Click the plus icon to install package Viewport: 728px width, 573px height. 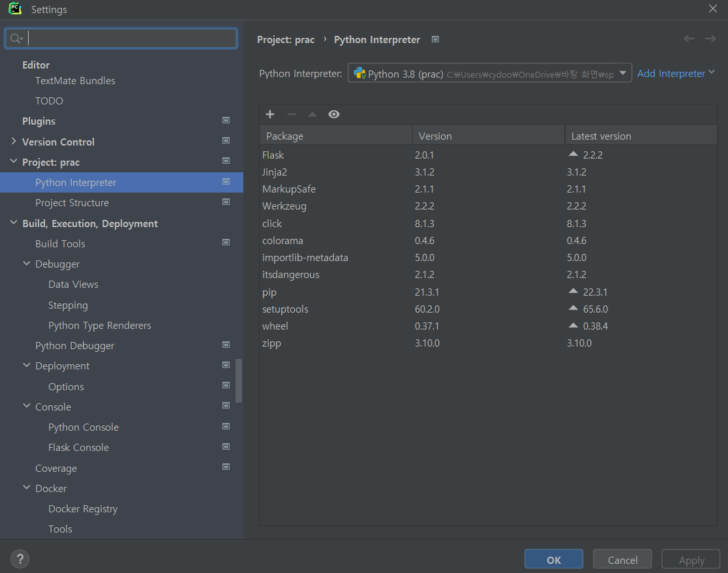pyautogui.click(x=270, y=114)
